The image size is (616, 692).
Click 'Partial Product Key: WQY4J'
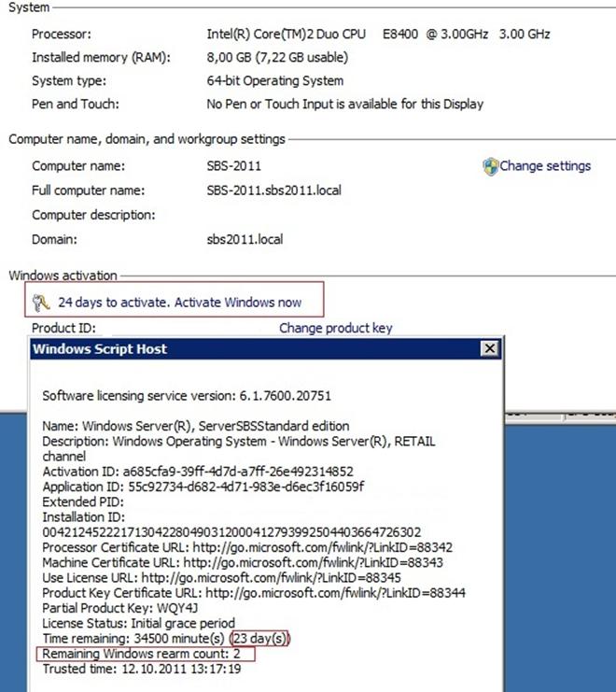click(x=120, y=608)
